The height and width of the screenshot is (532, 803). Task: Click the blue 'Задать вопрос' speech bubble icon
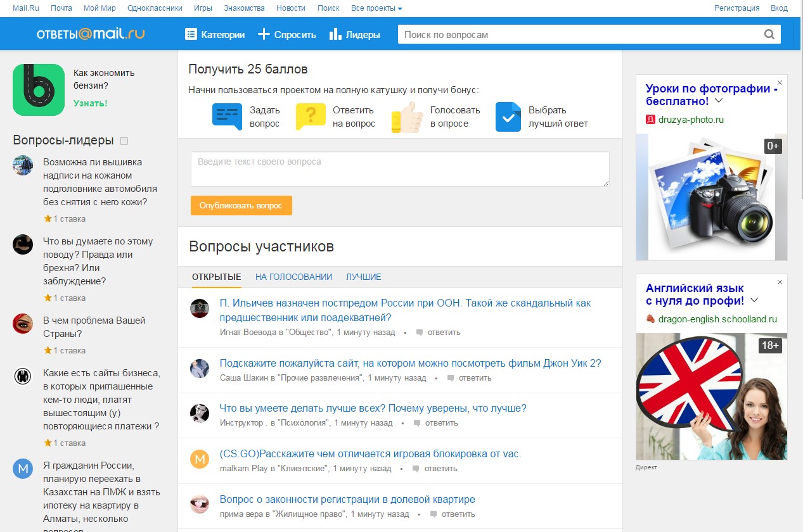pyautogui.click(x=227, y=117)
